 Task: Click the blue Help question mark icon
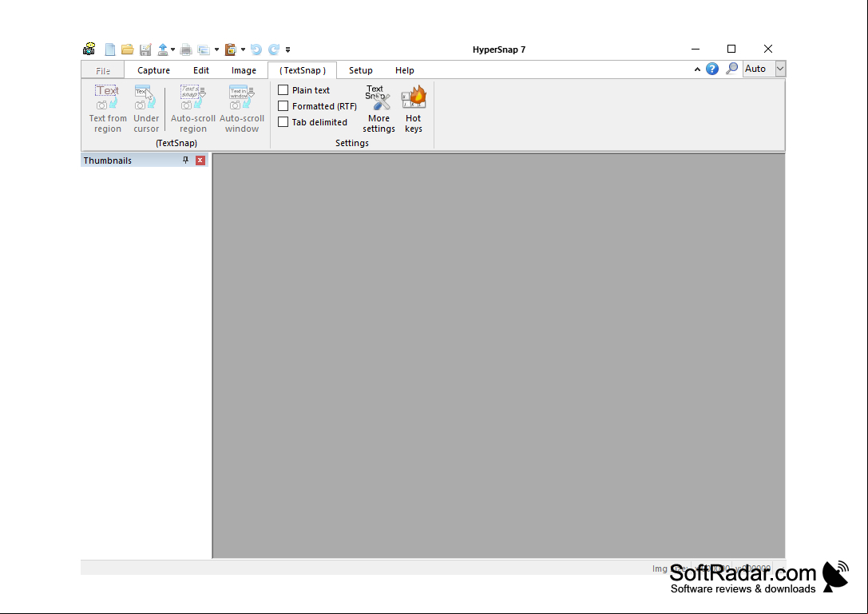(712, 69)
